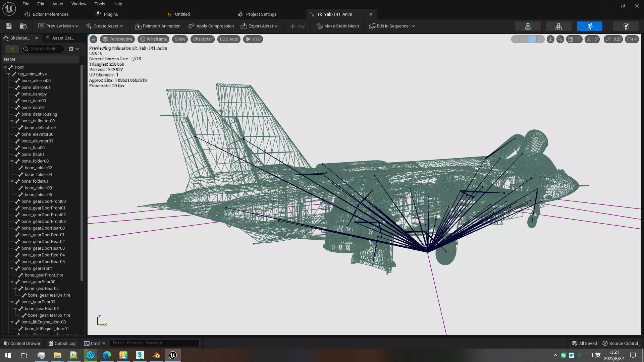Click the Key add button
Screen dimensions: 644x362
click(x=297, y=26)
